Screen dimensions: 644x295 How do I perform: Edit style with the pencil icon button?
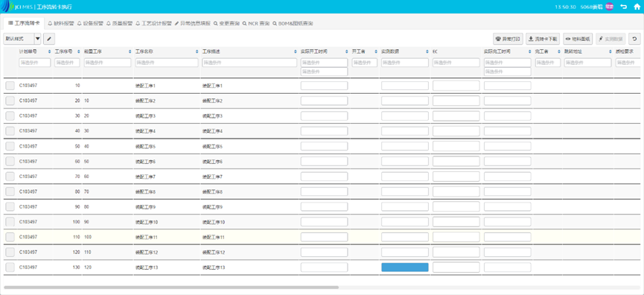49,39
